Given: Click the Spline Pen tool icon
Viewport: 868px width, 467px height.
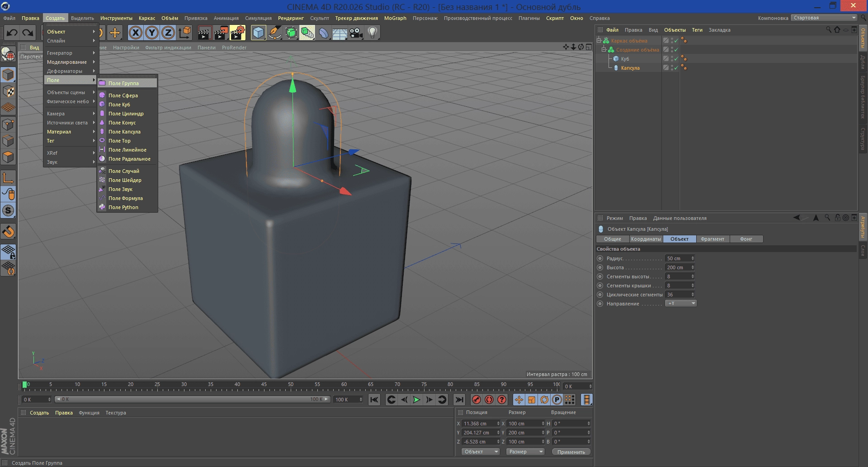Looking at the screenshot, I should click(274, 33).
